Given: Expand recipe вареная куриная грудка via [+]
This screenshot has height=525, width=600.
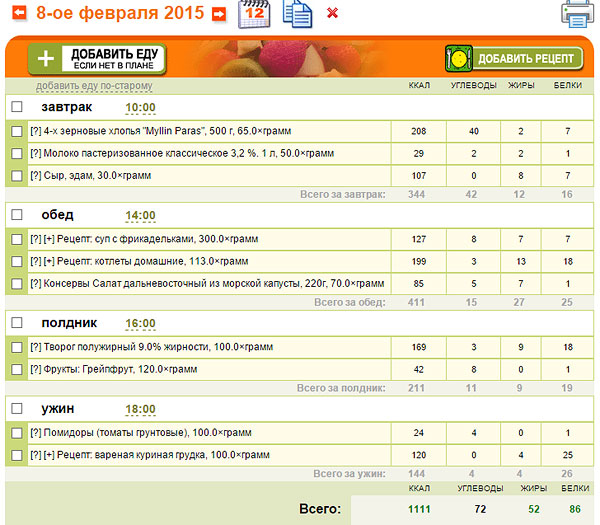Looking at the screenshot, I should tap(49, 455).
